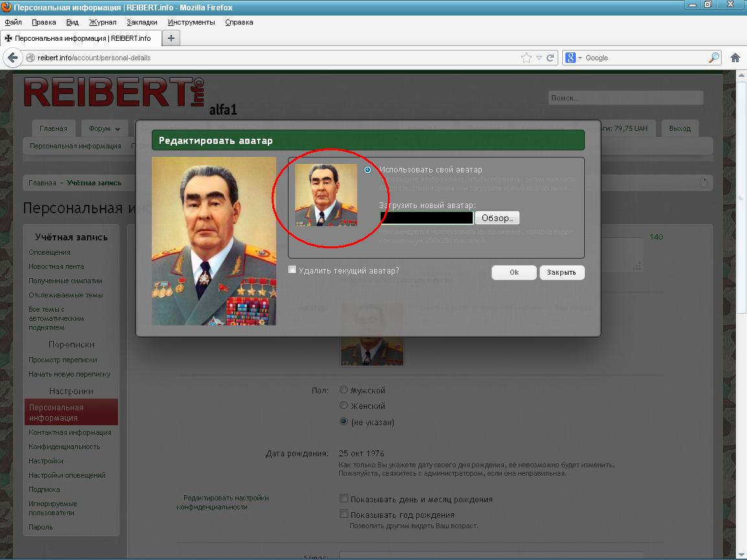Click the search magnifier in the Google box
Image resolution: width=747 pixels, height=560 pixels.
714,58
